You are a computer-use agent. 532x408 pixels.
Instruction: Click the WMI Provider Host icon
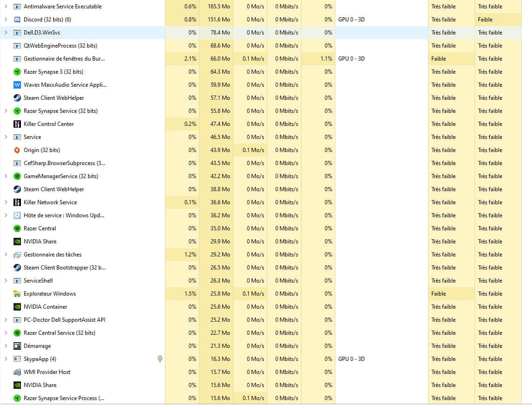[17, 372]
